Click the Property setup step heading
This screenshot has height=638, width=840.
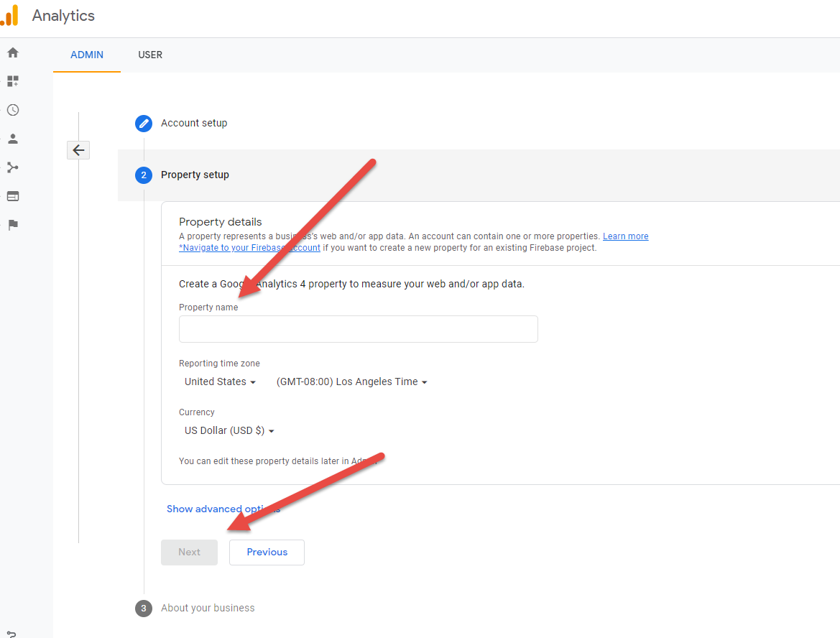click(x=195, y=175)
